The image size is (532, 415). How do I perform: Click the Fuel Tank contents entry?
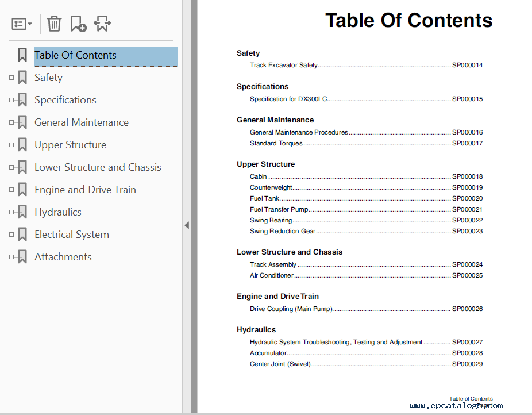pos(366,198)
